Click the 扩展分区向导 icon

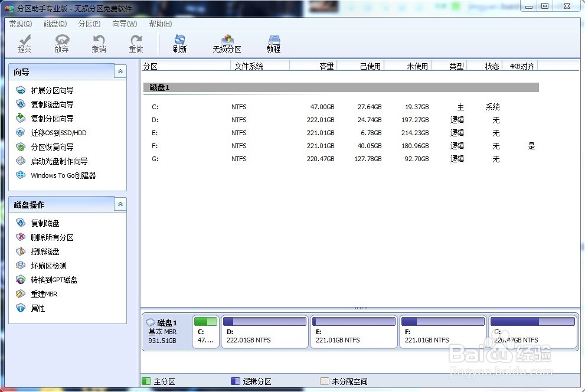pos(21,90)
